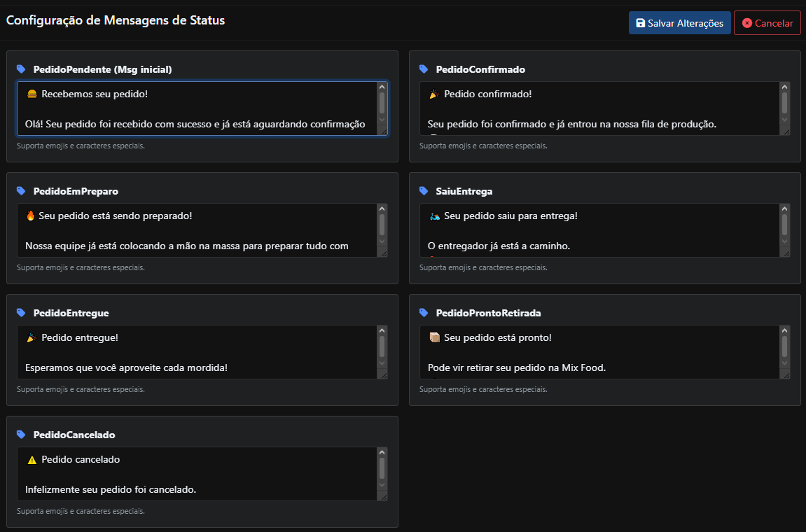Click scroll-down arrow in PedidoPendente textarea

[x=382, y=120]
